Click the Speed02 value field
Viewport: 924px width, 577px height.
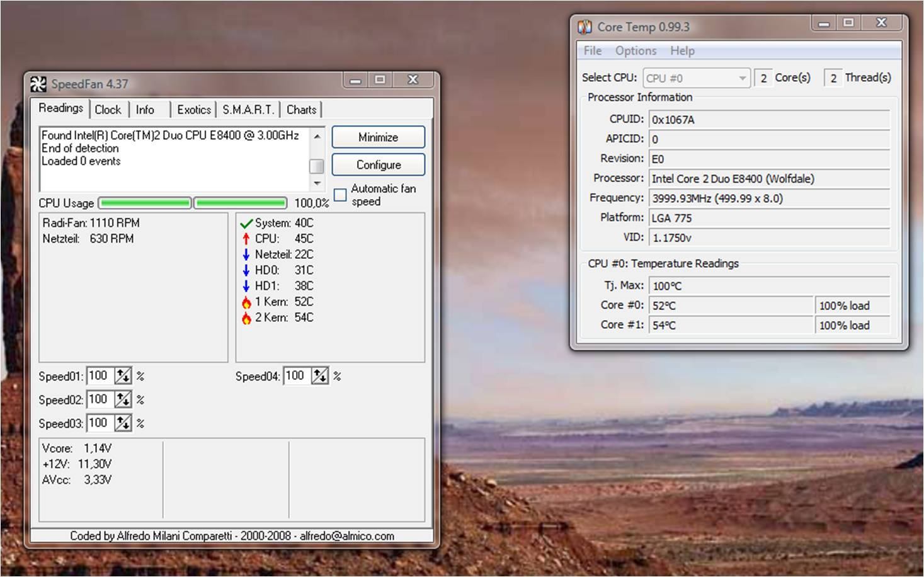pos(100,399)
